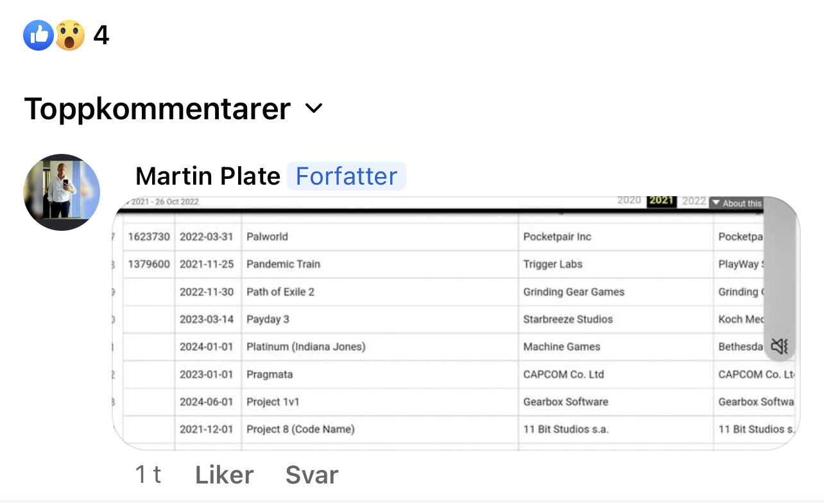
Task: Click the Payday 3 game title
Action: tap(268, 319)
